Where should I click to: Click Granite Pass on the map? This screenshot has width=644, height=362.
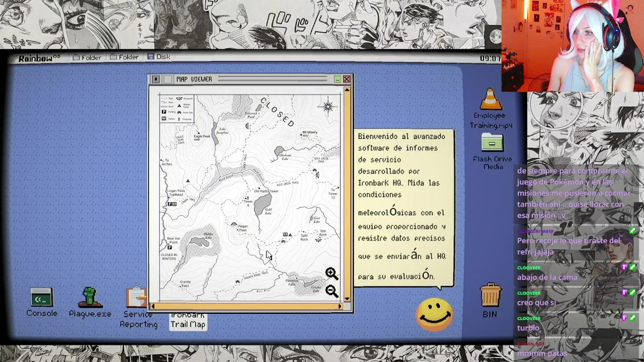pyautogui.click(x=185, y=284)
